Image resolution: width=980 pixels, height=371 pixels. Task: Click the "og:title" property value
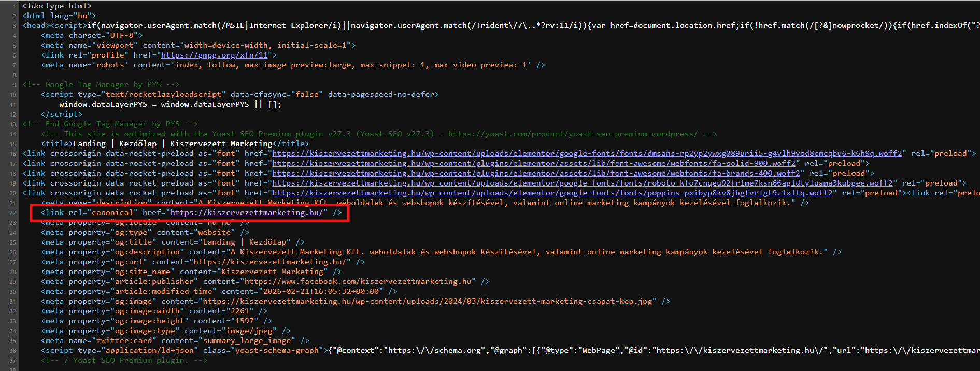133,242
